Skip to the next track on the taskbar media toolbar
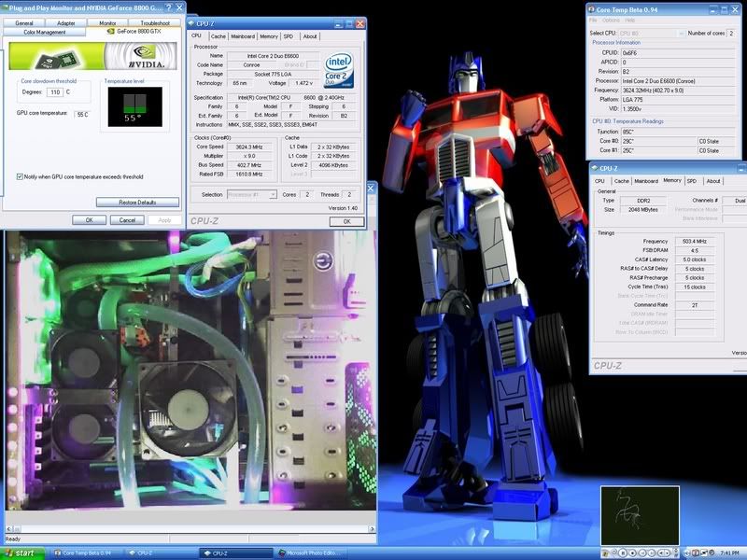 tap(652, 553)
